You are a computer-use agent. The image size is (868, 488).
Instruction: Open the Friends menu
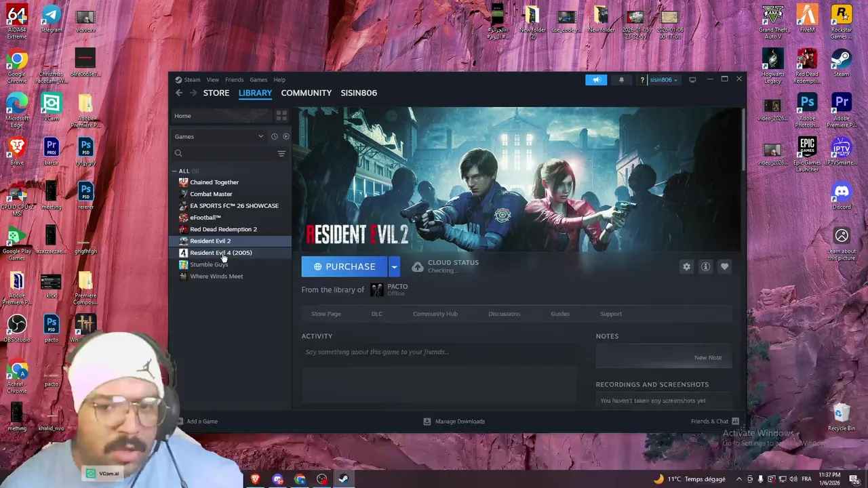click(234, 80)
